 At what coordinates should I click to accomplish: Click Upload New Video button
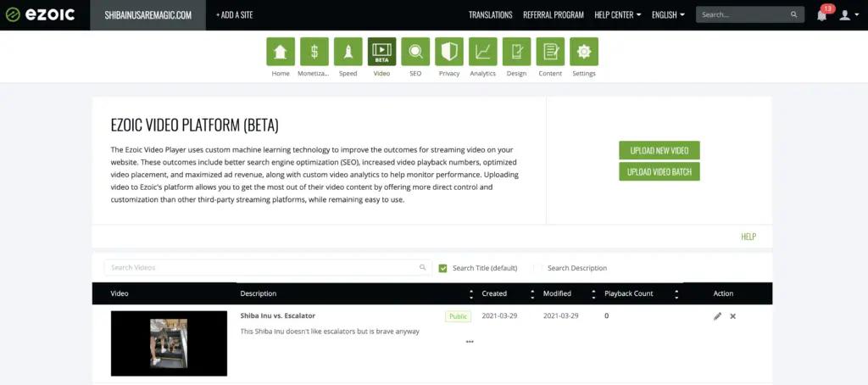(x=659, y=150)
